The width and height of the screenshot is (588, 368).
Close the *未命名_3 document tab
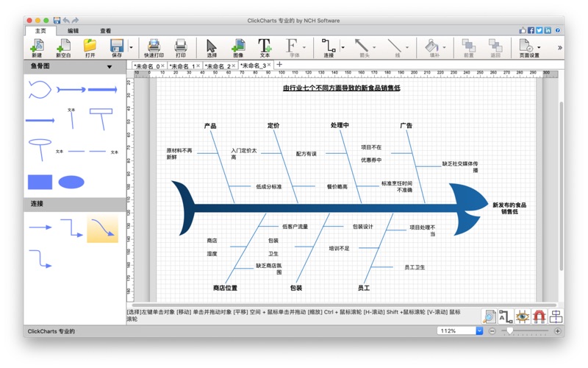269,65
